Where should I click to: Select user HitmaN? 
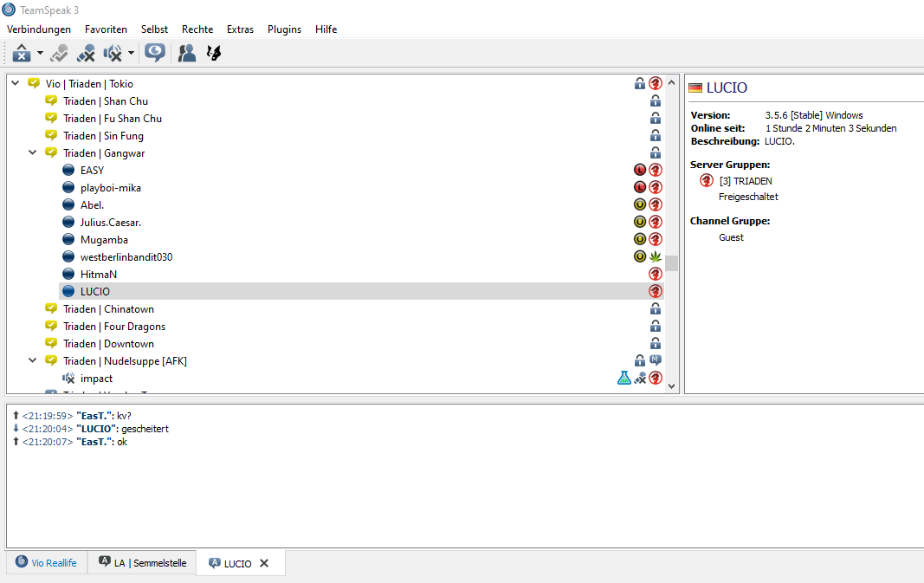tap(99, 275)
